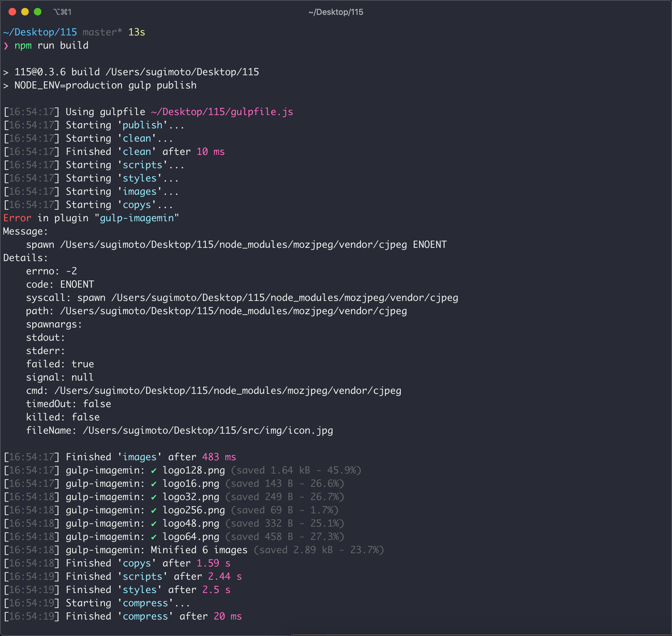Click the checkmark beside logo32.png
The width and height of the screenshot is (672, 636).
coord(154,497)
